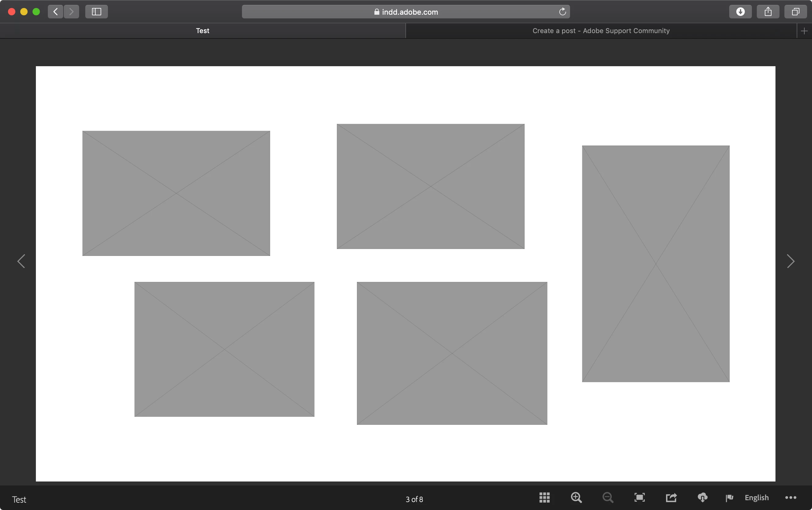812x510 pixels.
Task: Click the Safari back button
Action: (56, 12)
